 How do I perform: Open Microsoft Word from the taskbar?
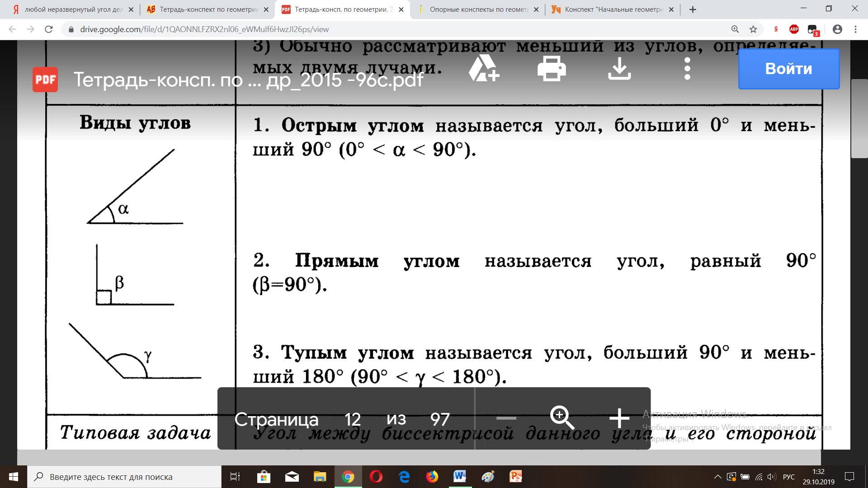click(x=460, y=477)
